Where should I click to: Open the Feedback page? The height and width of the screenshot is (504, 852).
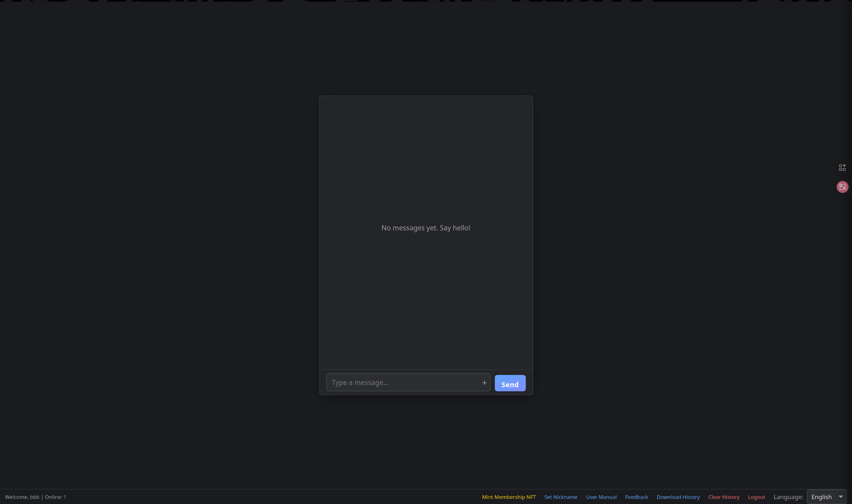click(x=636, y=497)
